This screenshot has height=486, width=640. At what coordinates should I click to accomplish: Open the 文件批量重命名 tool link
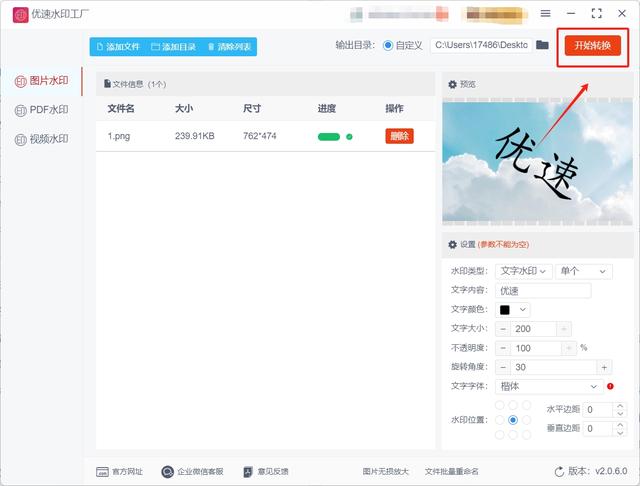(x=451, y=472)
